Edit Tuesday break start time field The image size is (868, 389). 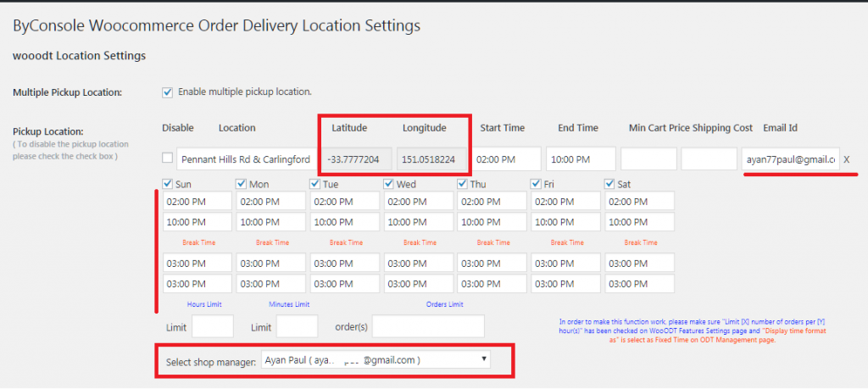[344, 263]
